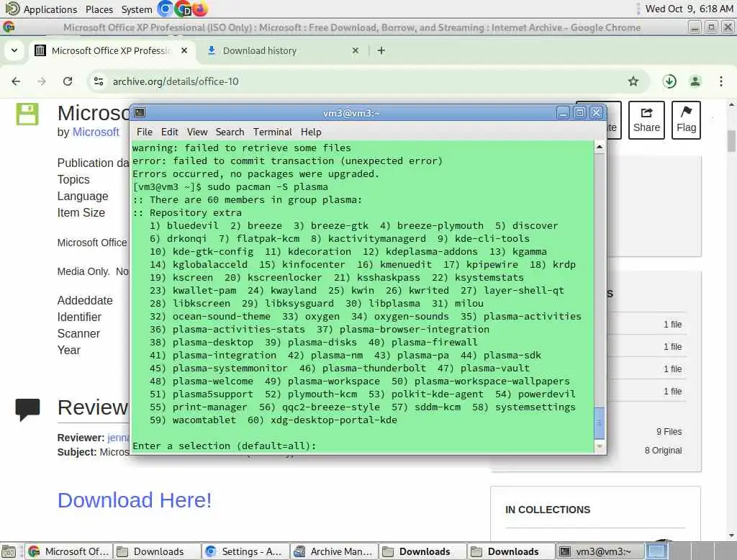Close the Download history tab
This screenshot has height=560, width=737.
click(356, 50)
